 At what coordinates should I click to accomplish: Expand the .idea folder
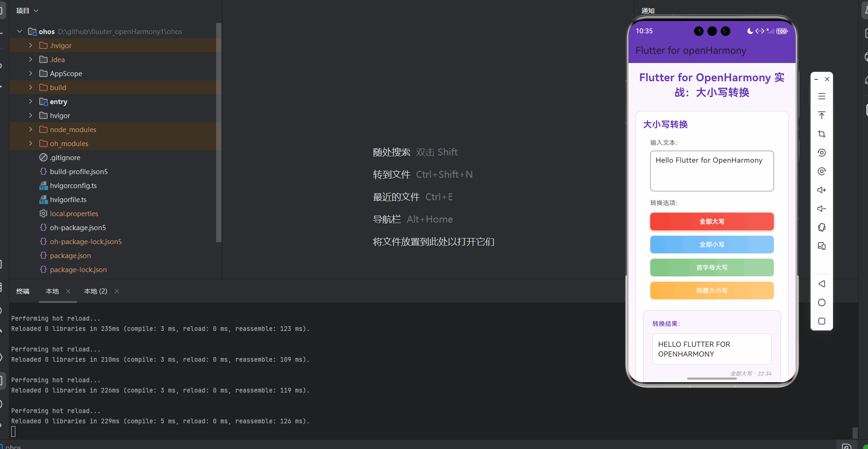pyautogui.click(x=31, y=59)
